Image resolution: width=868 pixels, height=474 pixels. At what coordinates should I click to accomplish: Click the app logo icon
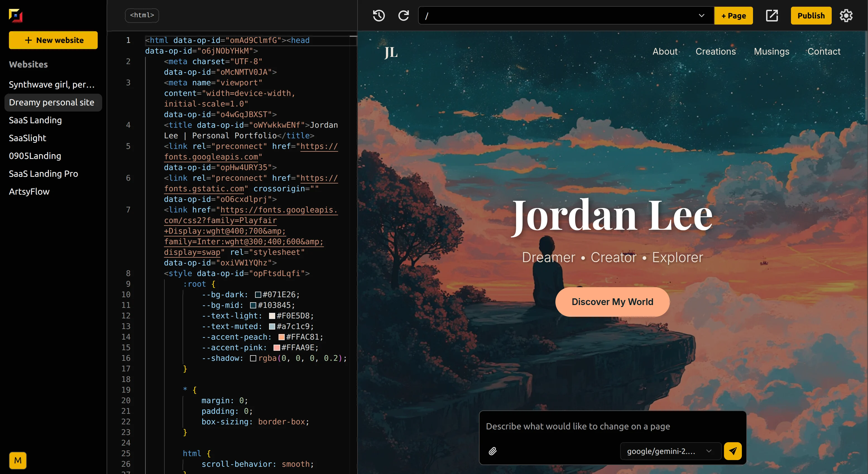[16, 16]
